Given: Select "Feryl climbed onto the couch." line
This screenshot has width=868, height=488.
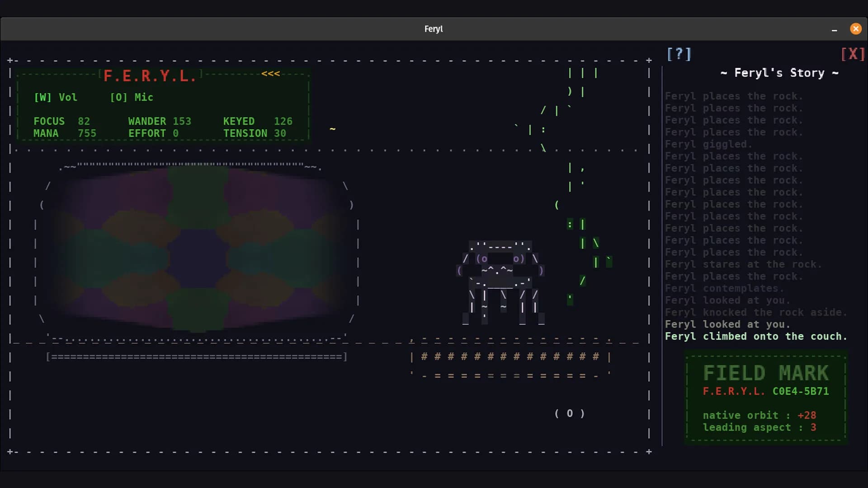Looking at the screenshot, I should (756, 336).
